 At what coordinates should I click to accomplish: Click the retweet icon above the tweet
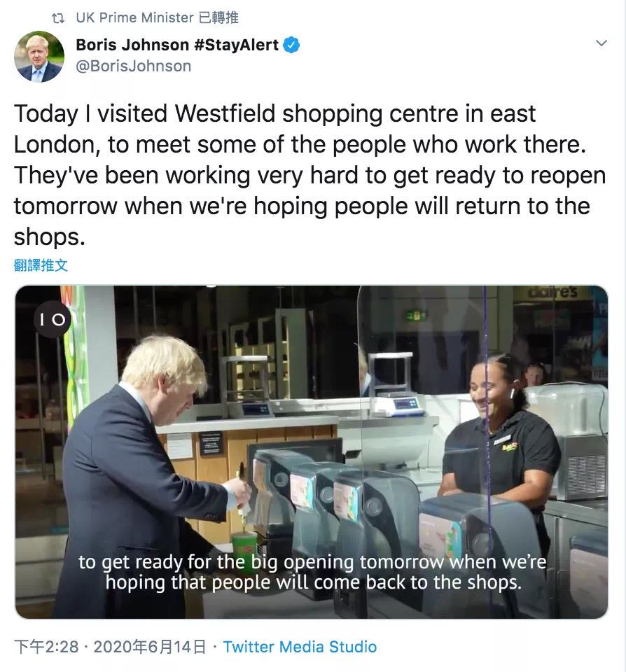(58, 18)
